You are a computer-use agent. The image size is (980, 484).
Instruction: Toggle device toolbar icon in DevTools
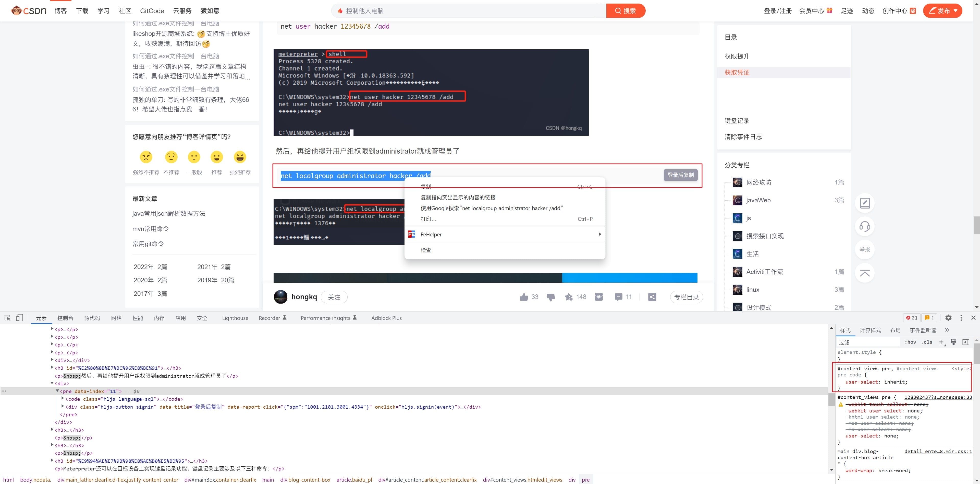pos(19,318)
